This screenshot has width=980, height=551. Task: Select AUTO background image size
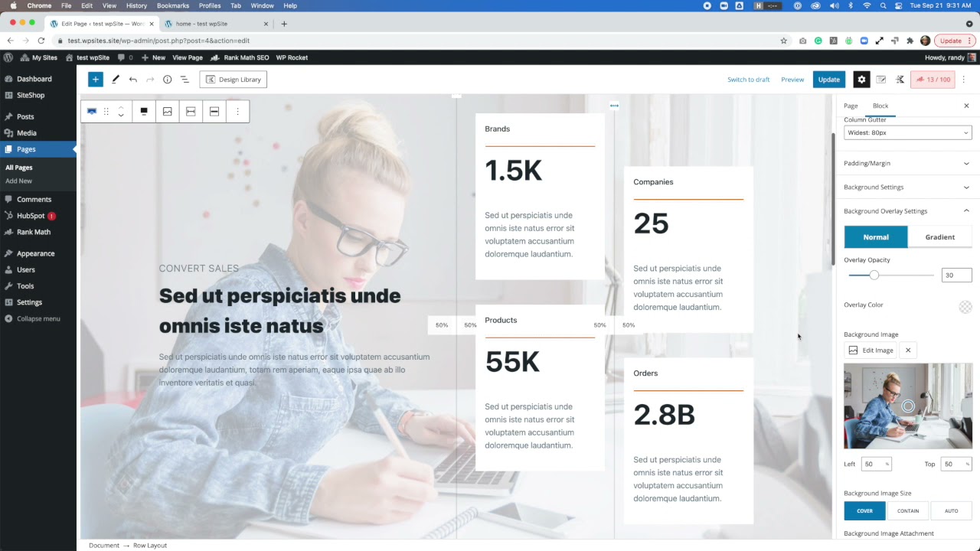pos(951,510)
